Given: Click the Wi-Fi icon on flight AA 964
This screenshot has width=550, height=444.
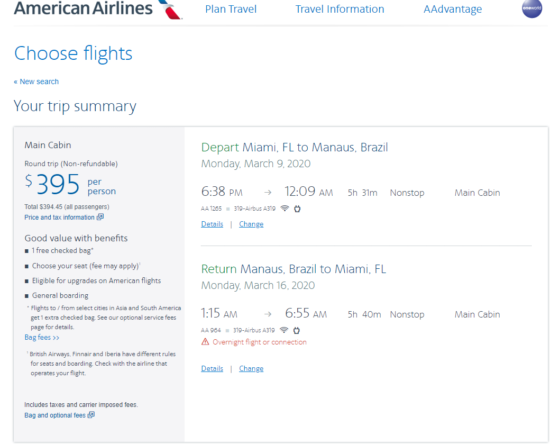Looking at the screenshot, I should click(284, 330).
